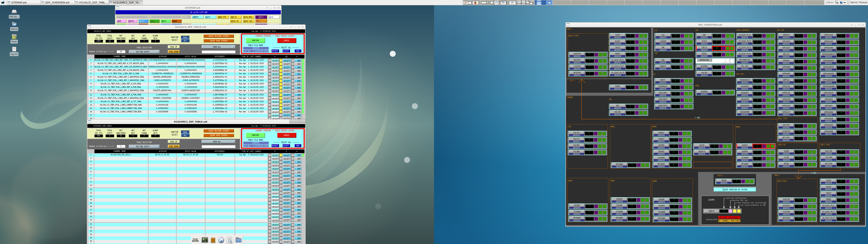Switch to H1CALCS_SDF_TABLE taskbar window button

coord(92,2)
